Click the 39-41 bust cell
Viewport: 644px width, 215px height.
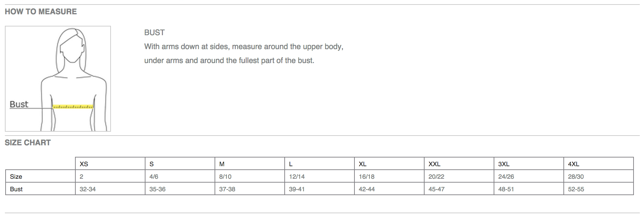pyautogui.click(x=320, y=189)
